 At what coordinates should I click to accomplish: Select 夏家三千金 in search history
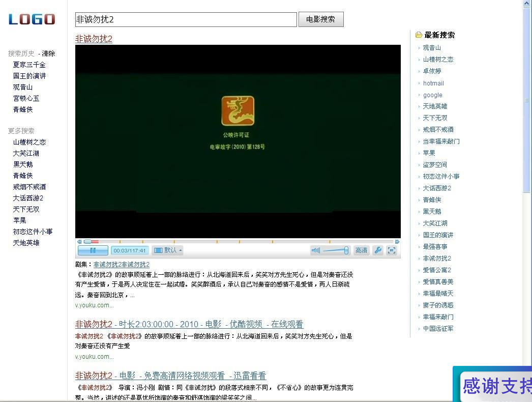(x=29, y=65)
